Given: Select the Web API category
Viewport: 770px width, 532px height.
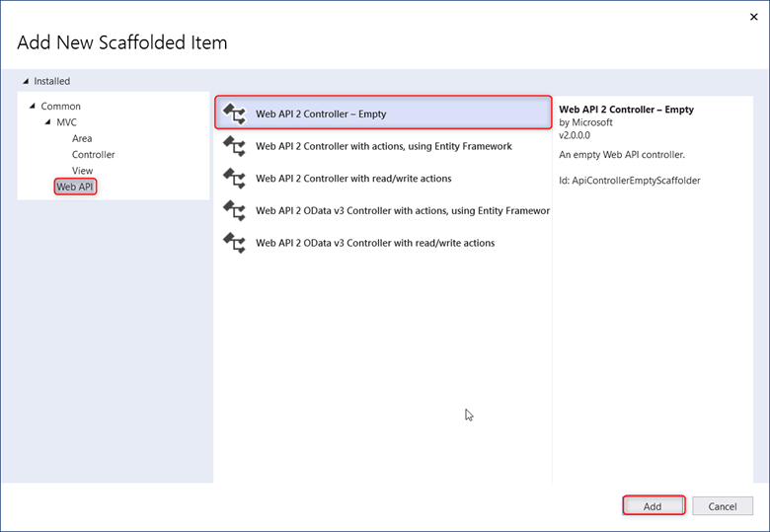Looking at the screenshot, I should (x=75, y=187).
